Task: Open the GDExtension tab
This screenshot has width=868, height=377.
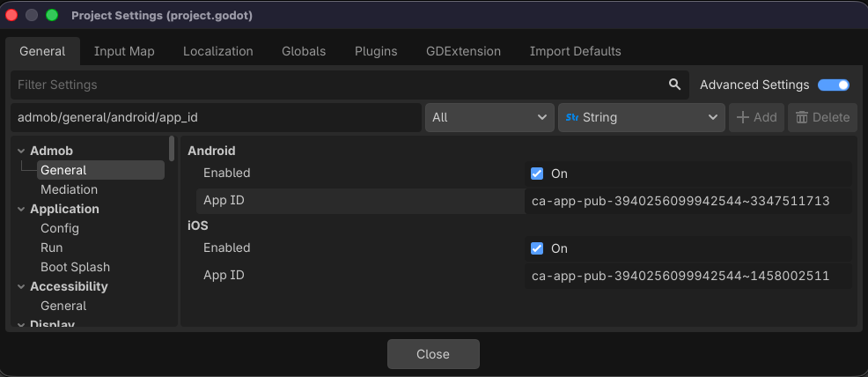Action: coord(463,51)
